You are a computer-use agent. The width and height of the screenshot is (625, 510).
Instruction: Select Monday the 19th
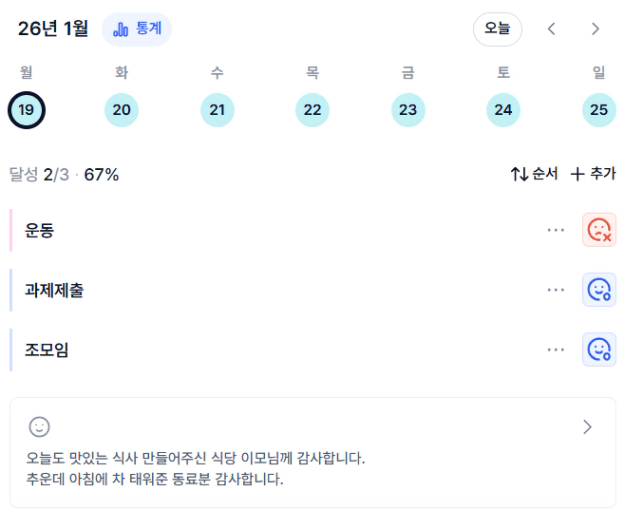point(26,109)
